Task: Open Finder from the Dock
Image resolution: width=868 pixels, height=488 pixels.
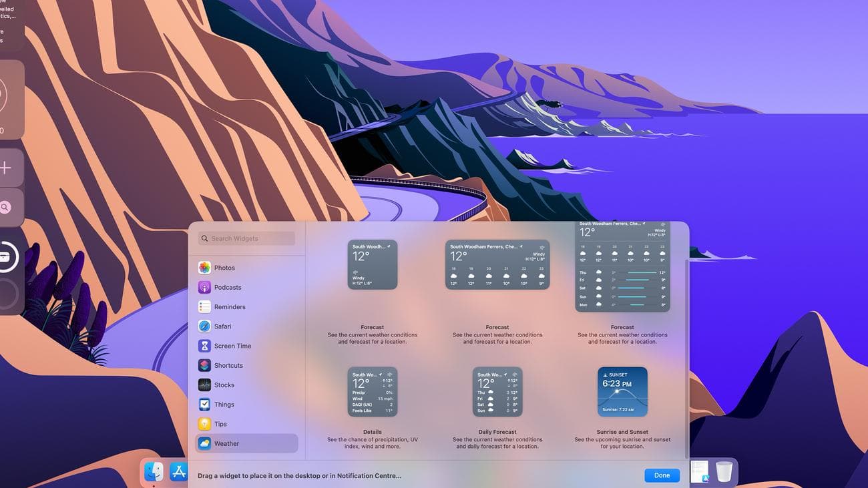Action: [x=153, y=471]
